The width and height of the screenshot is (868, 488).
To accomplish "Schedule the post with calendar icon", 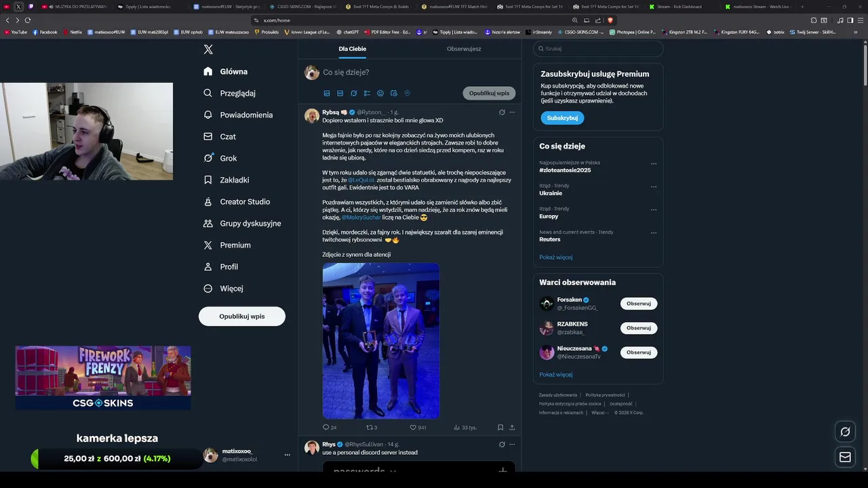I will (394, 94).
